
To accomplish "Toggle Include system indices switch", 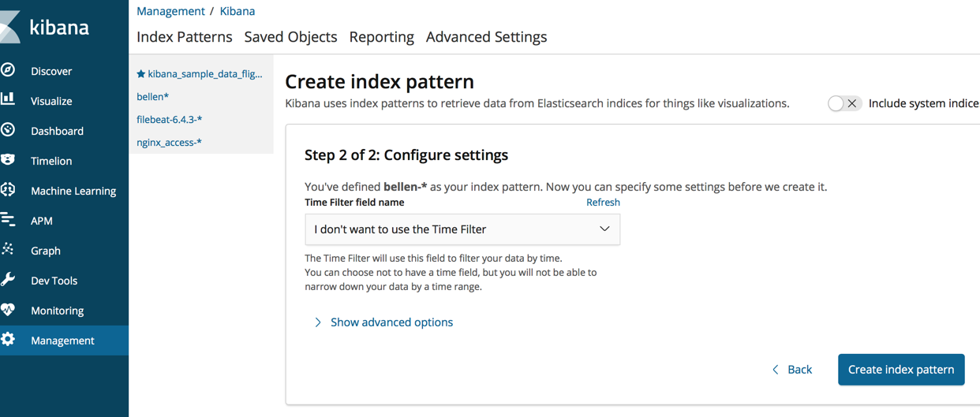I will [843, 103].
